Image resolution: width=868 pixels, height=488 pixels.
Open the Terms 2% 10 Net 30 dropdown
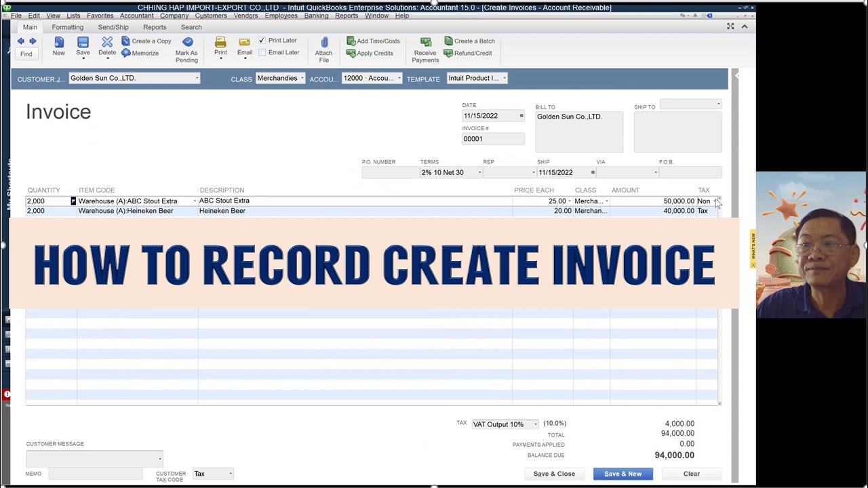[479, 172]
